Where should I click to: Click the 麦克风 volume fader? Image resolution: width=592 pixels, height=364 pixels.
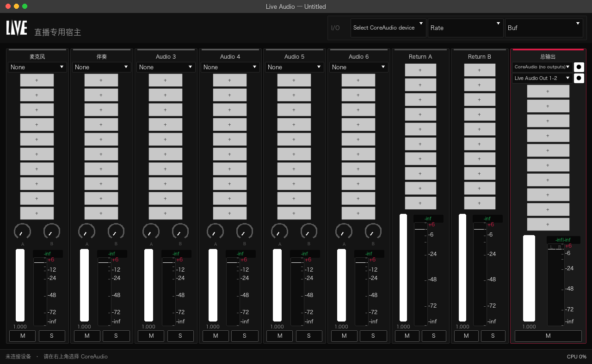coord(20,285)
